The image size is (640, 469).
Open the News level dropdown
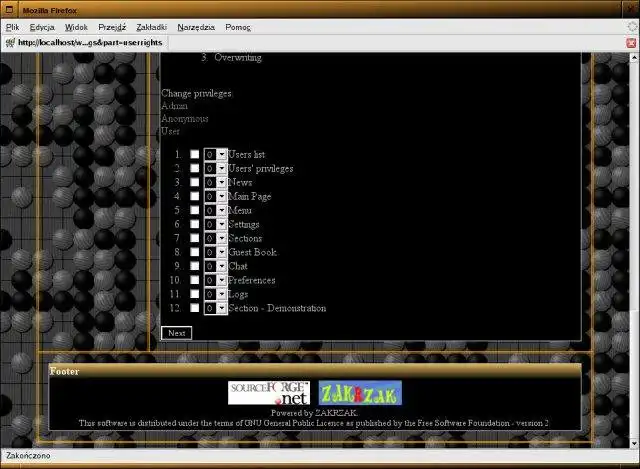click(x=216, y=182)
